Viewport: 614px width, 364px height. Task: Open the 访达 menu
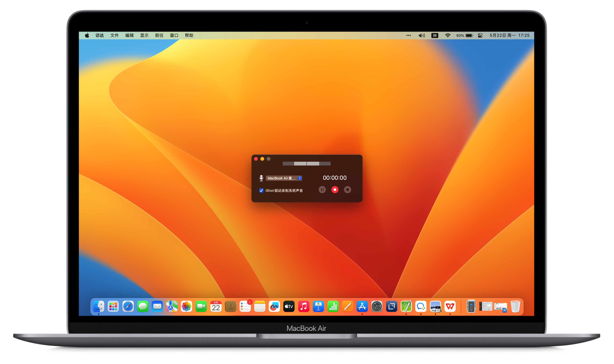100,35
